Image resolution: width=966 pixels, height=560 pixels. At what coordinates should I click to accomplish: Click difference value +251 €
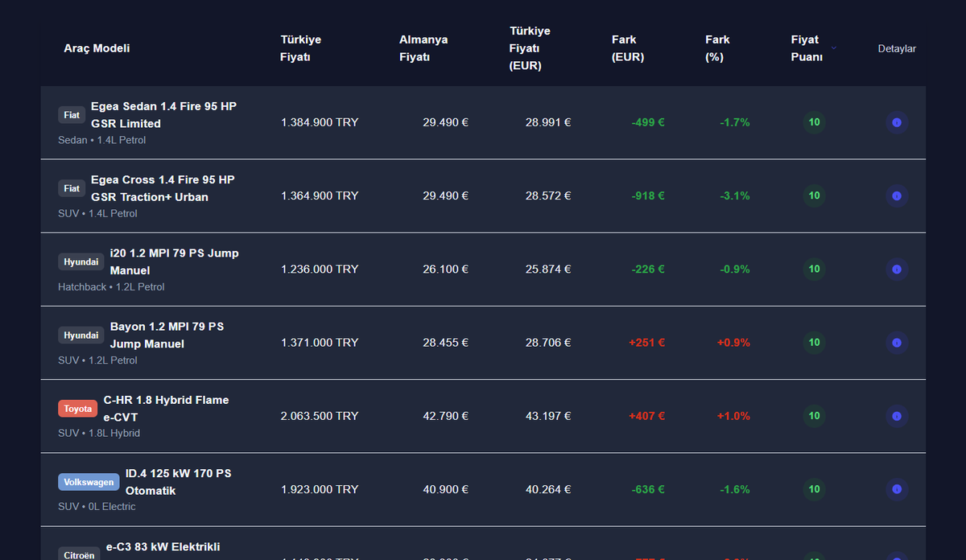point(646,342)
